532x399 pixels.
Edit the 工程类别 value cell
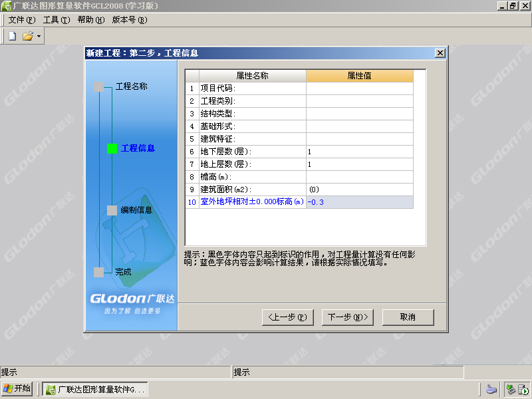[x=360, y=101]
